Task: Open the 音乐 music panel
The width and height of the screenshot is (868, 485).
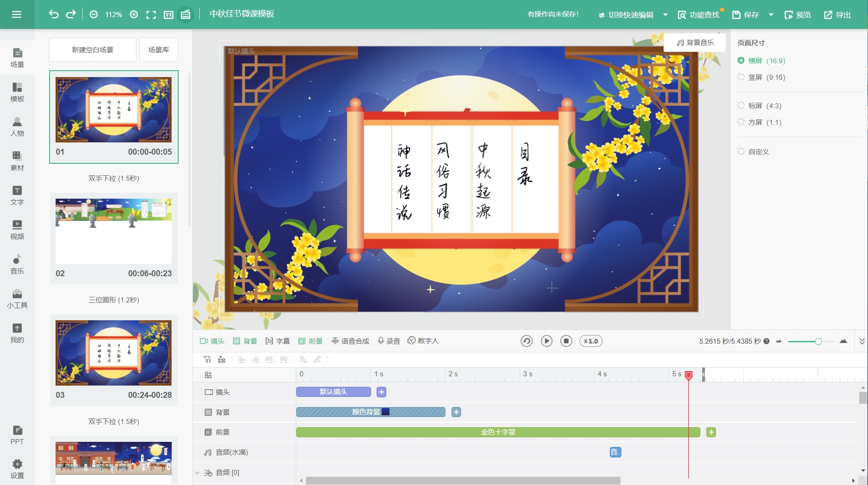Action: click(17, 264)
